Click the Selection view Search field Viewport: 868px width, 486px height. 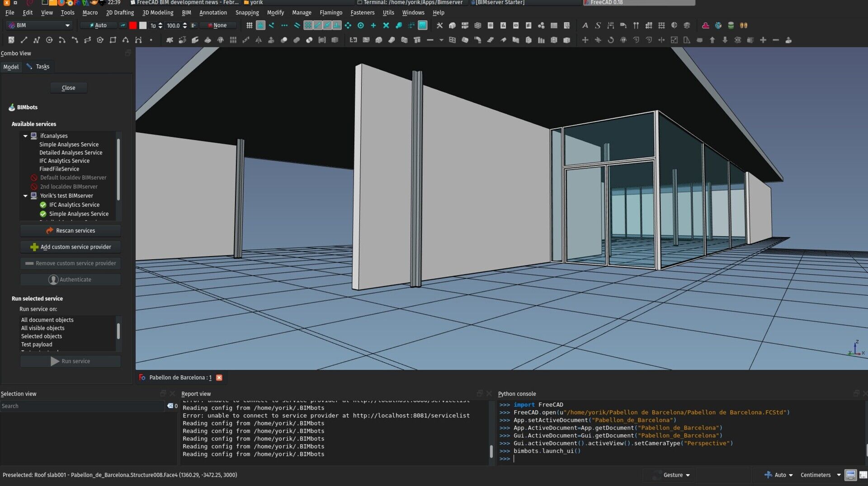click(81, 406)
